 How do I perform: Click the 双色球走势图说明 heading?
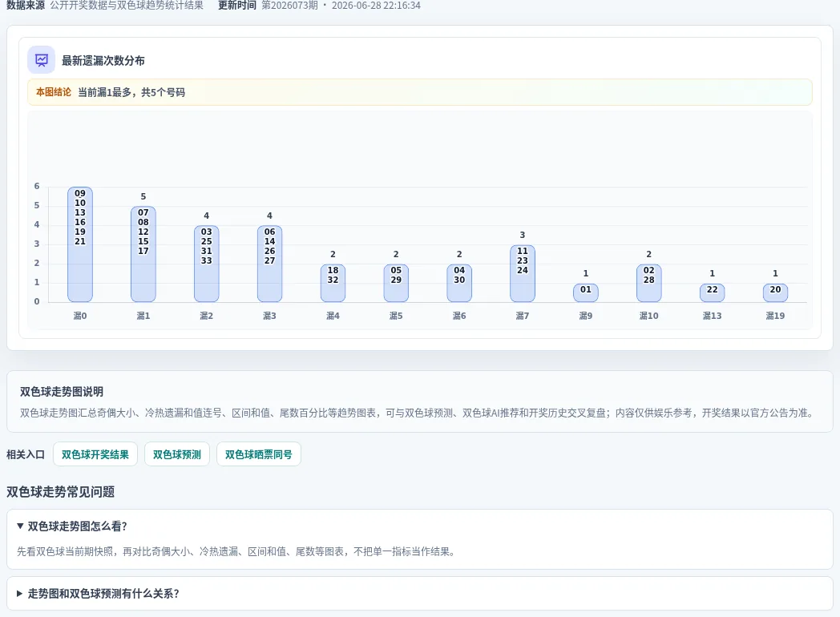62,392
